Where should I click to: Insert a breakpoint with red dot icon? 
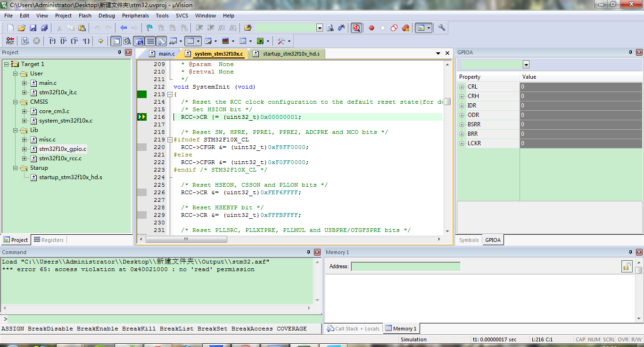coord(372,28)
